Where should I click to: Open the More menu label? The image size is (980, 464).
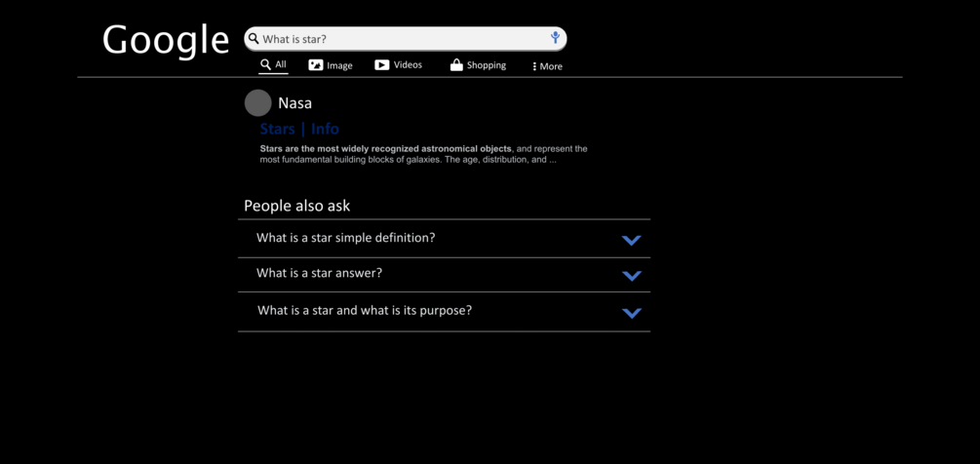click(551, 66)
